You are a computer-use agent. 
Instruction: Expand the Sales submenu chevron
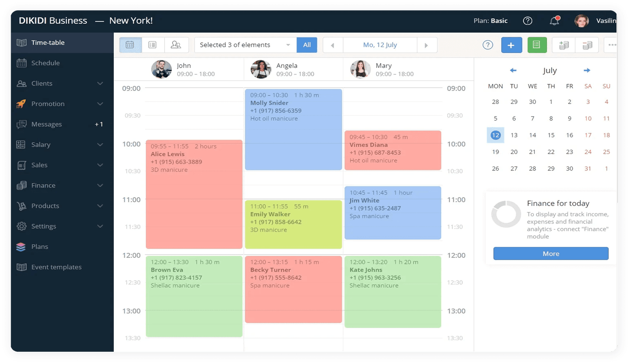click(x=100, y=165)
